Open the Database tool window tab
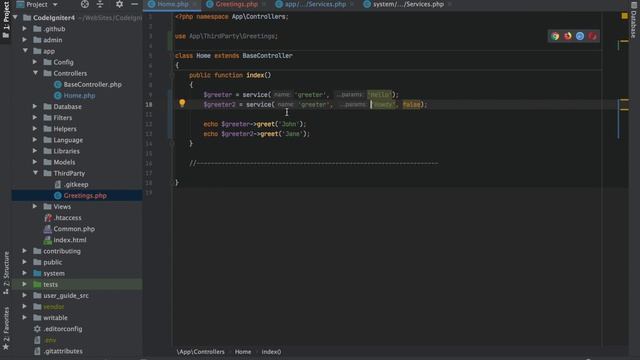 pos(633,20)
